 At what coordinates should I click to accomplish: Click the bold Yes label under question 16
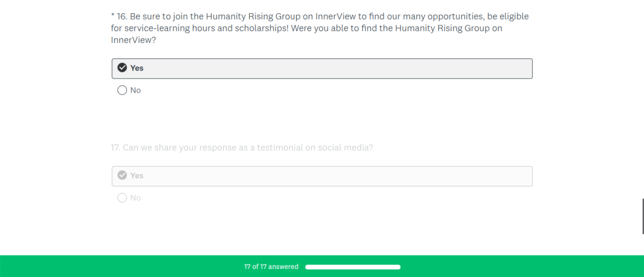137,68
